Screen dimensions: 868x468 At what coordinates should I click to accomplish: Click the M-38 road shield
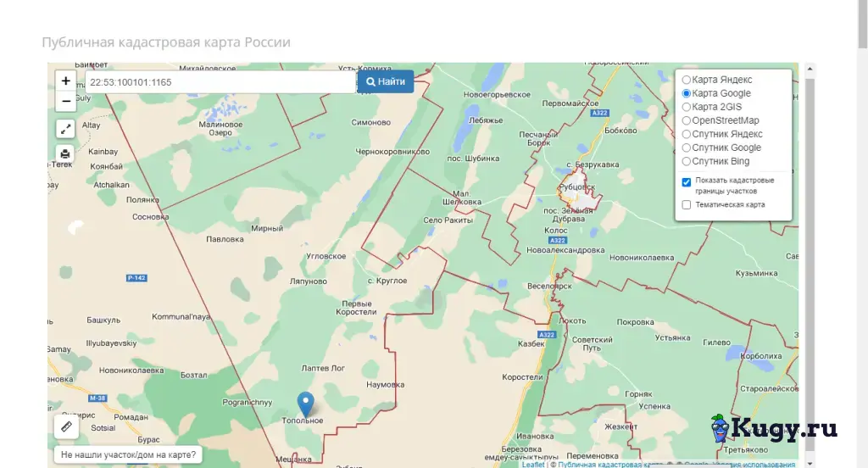click(97, 398)
